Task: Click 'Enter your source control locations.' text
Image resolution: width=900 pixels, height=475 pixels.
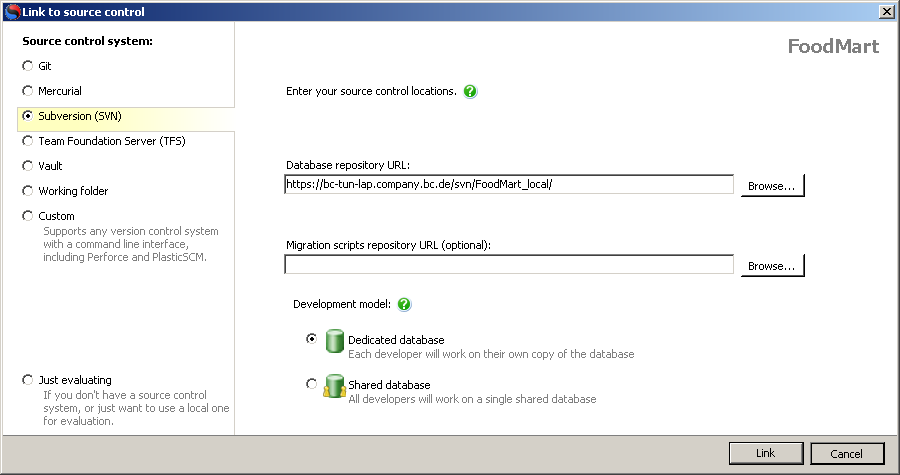Action: click(371, 91)
